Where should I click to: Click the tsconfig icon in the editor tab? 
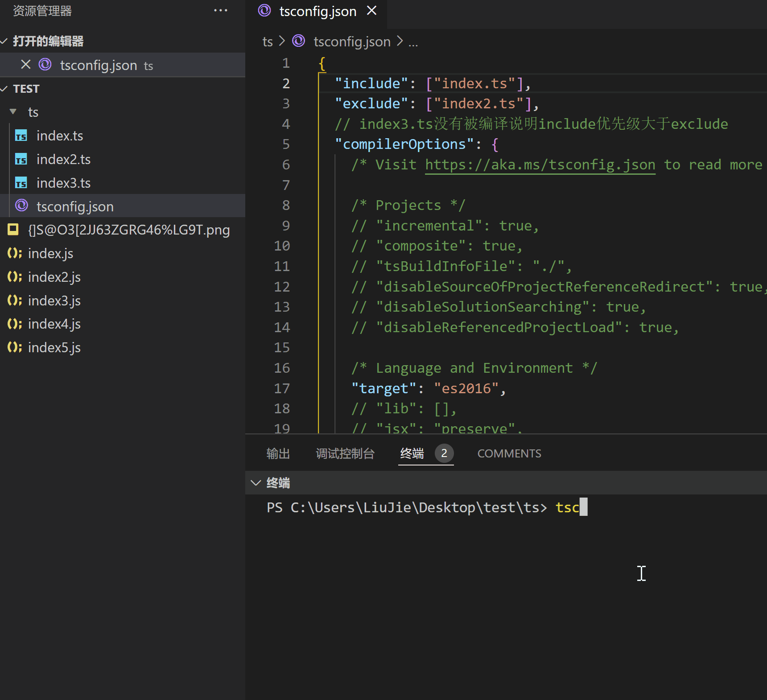tap(264, 10)
